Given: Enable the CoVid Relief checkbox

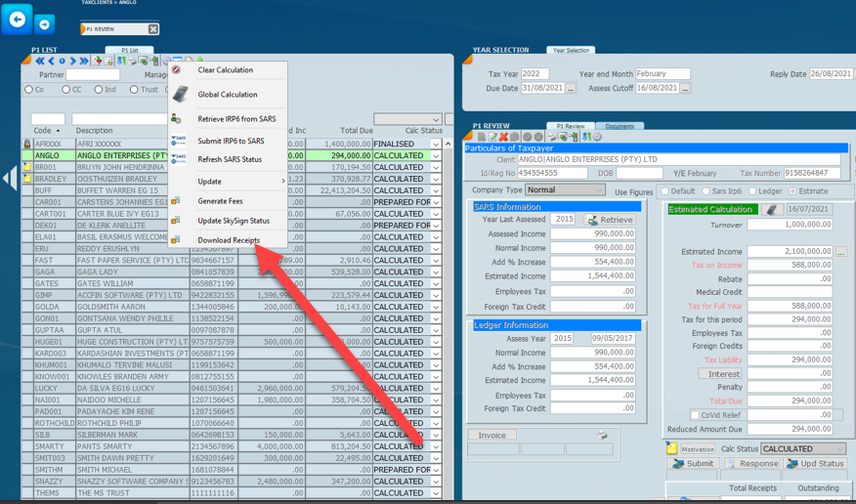Looking at the screenshot, I should pyautogui.click(x=695, y=415).
